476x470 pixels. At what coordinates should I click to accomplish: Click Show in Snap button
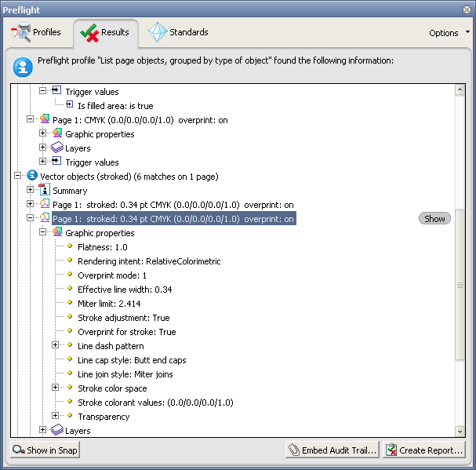(x=45, y=450)
